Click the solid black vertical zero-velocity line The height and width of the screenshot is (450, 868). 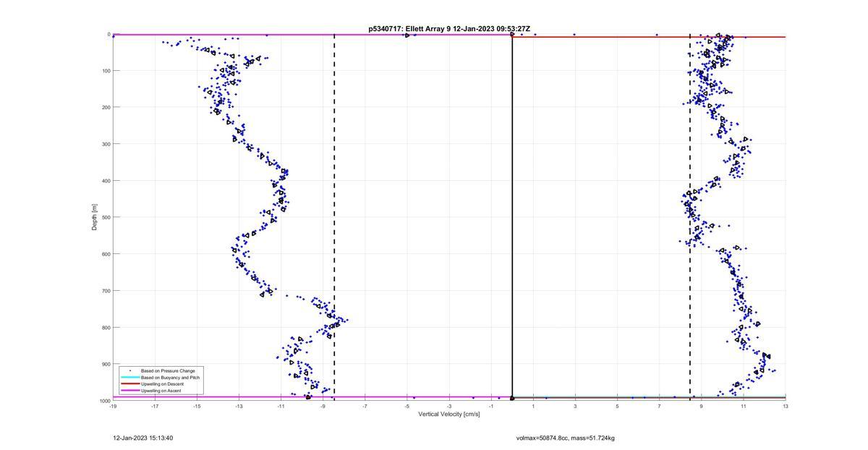click(x=512, y=217)
